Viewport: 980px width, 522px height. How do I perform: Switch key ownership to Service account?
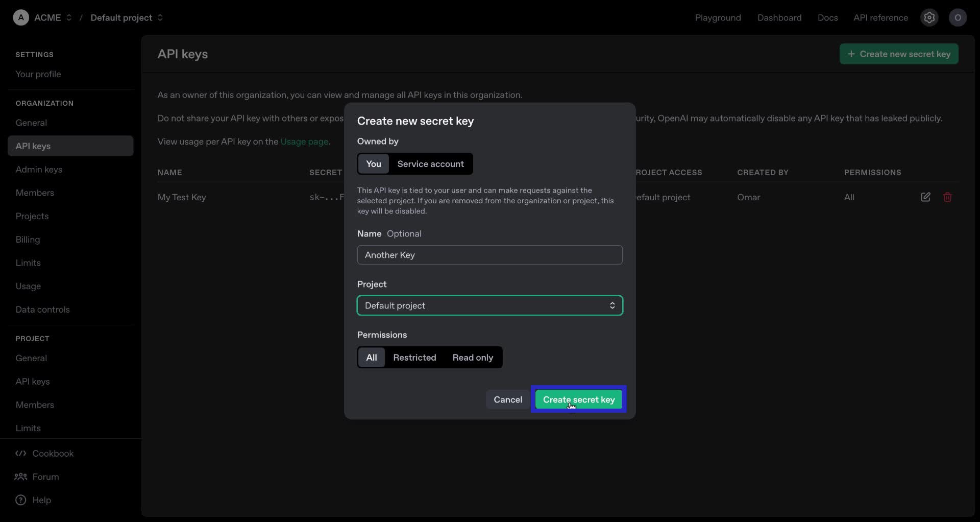tap(430, 163)
